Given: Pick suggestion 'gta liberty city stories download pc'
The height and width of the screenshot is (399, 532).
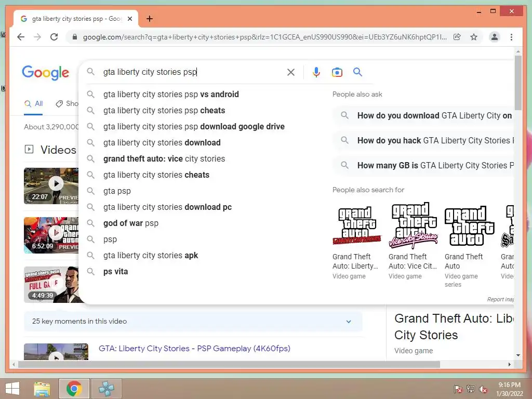Looking at the screenshot, I should (x=168, y=207).
